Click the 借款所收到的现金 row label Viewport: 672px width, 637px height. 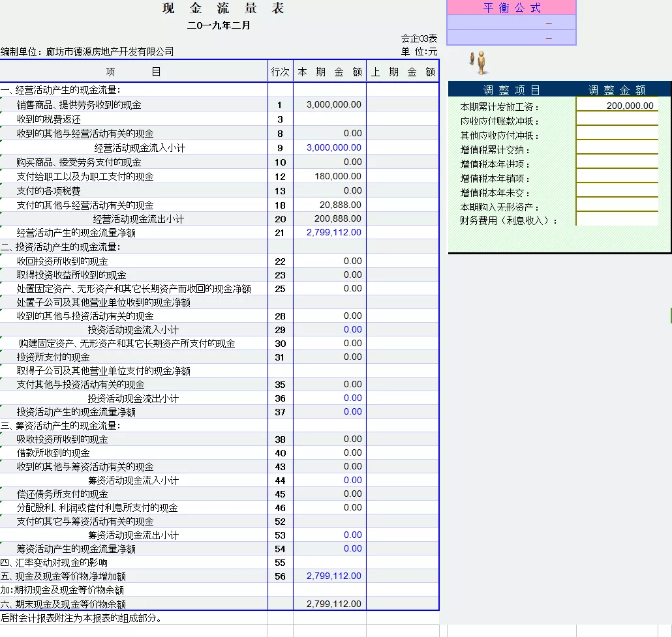point(53,452)
